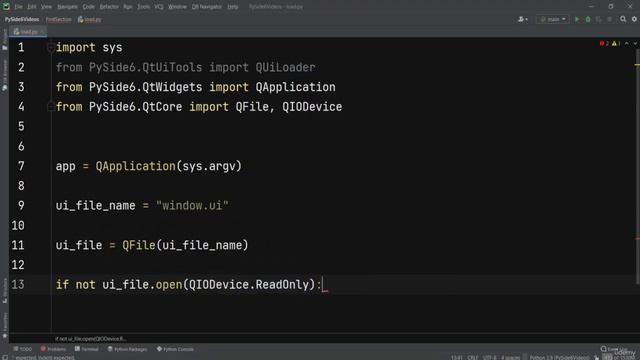
Task: Open the Terminal tool window
Action: click(x=87, y=349)
